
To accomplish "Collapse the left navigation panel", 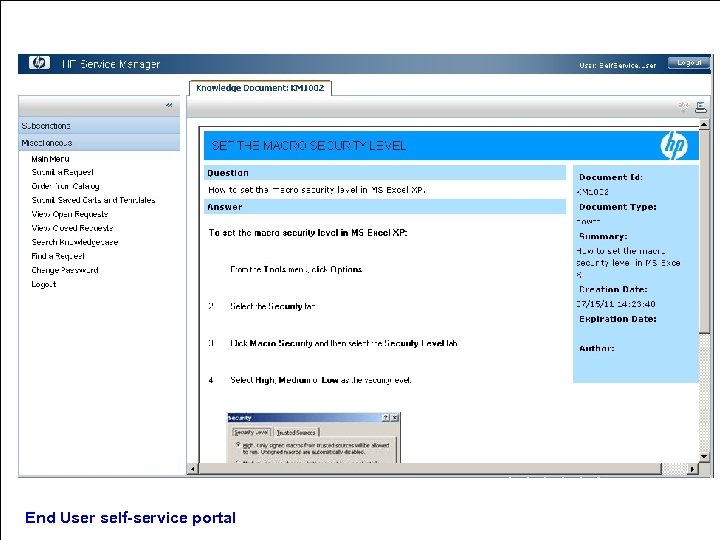I will point(169,105).
